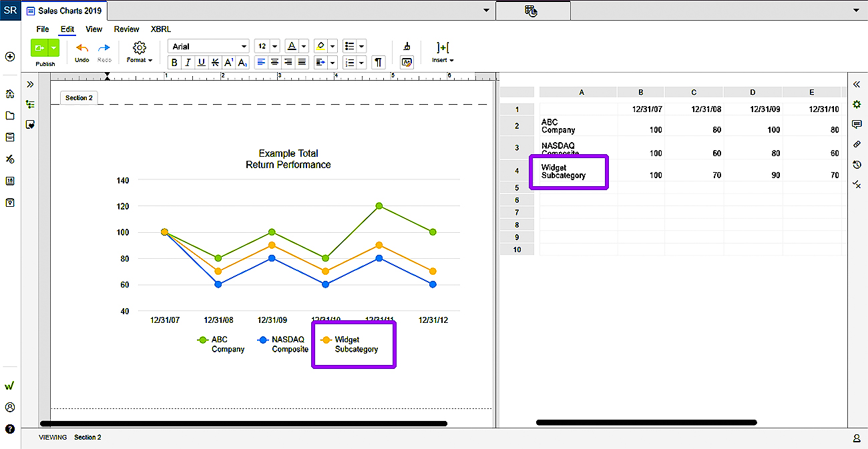Toggle italic formatting
This screenshot has height=449, width=868.
click(188, 62)
